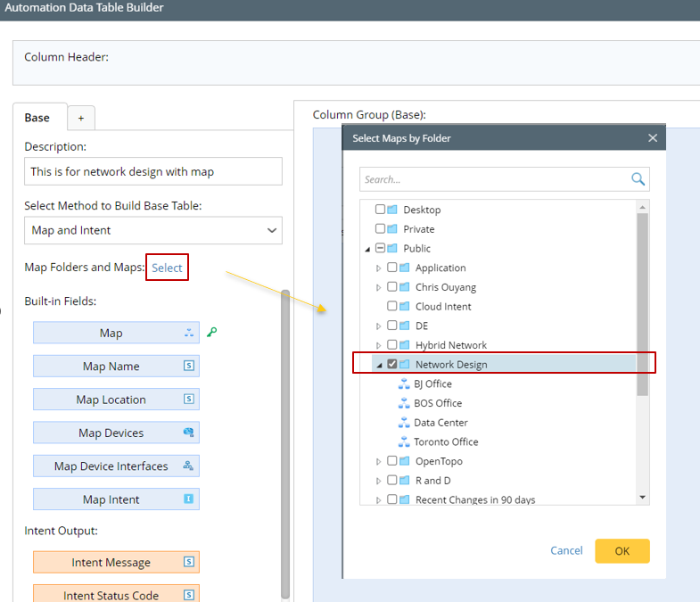Click the BJ Office map icon
700x602 pixels.
pos(405,384)
